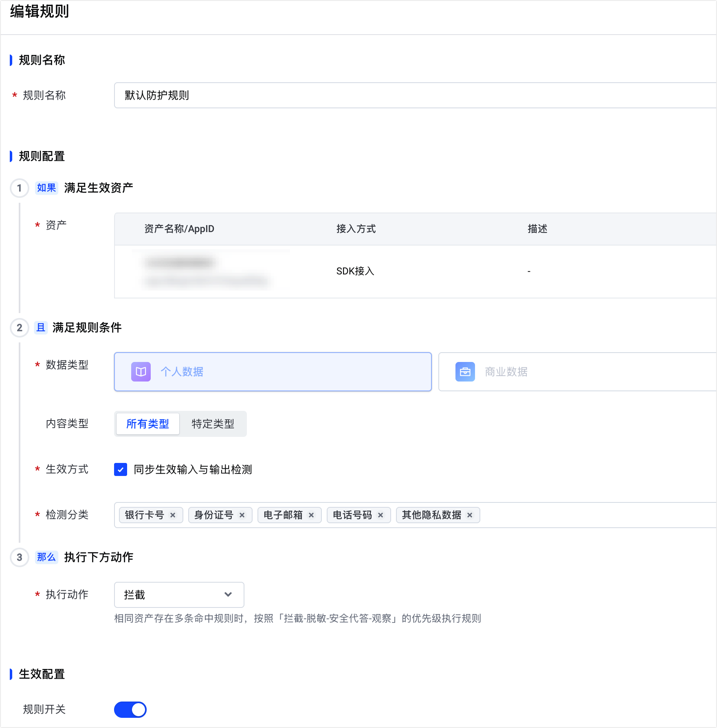
Task: Remove the 电话号码 tag
Action: coord(380,515)
